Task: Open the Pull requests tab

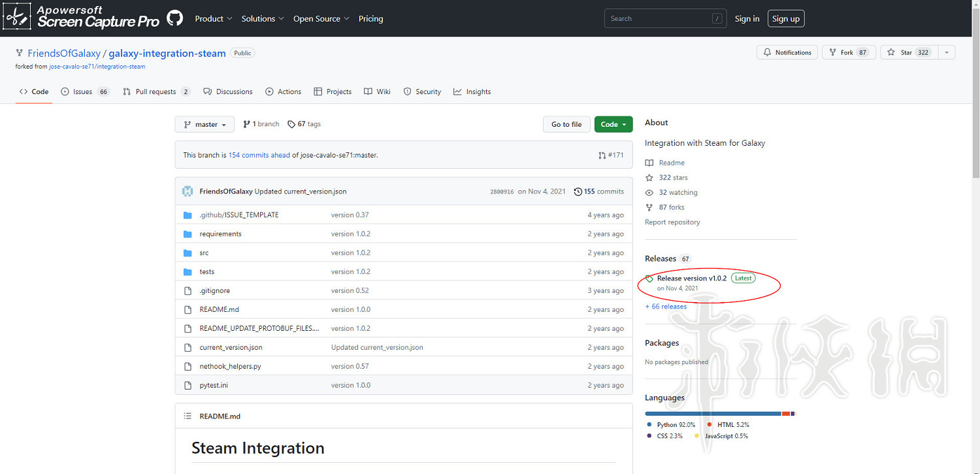Action: coord(156,92)
